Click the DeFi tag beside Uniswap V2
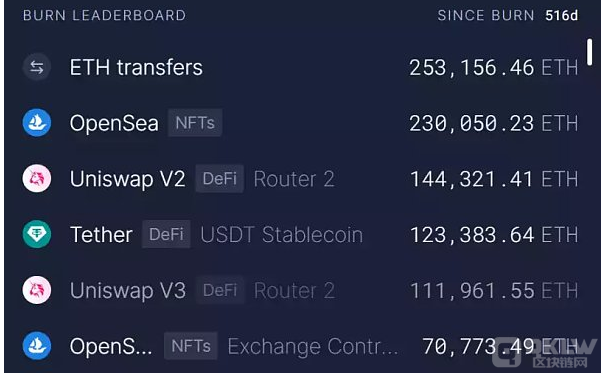Screen dimensions: 601x373 (220, 179)
